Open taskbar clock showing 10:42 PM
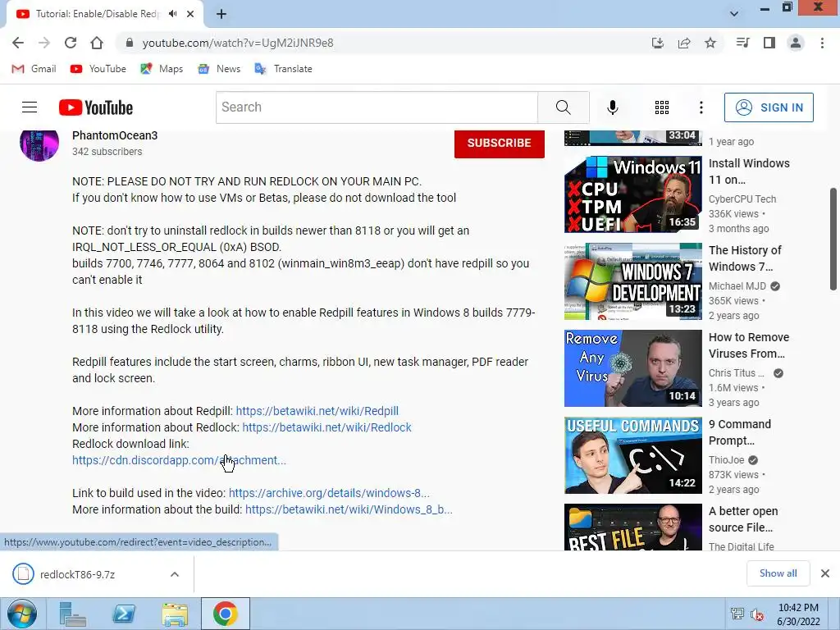The width and height of the screenshot is (840, 630). pyautogui.click(x=798, y=614)
